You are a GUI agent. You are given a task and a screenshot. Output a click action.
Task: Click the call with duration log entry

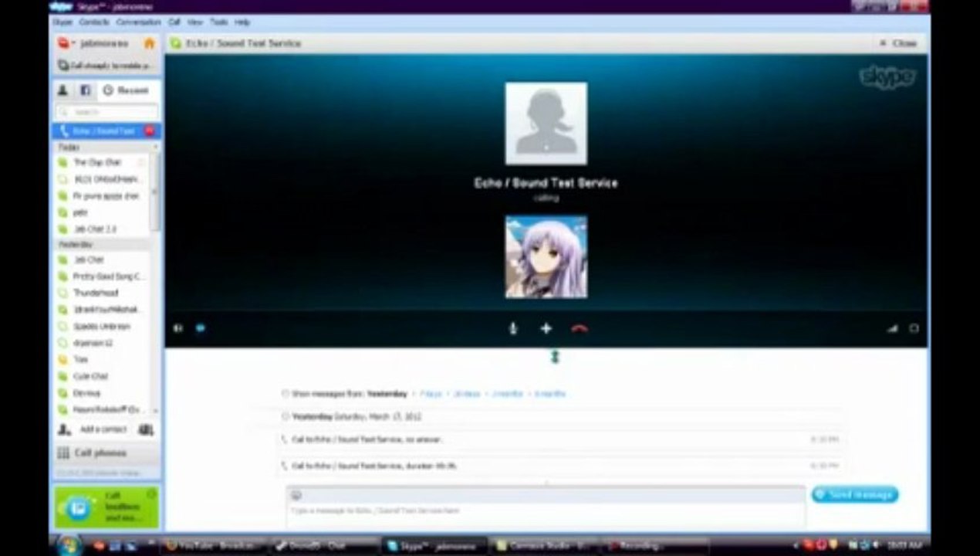click(x=559, y=466)
